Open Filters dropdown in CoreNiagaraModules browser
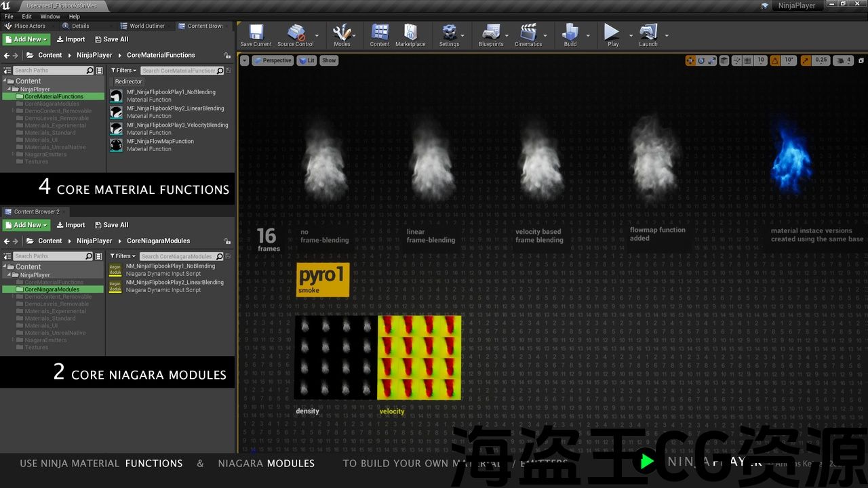The width and height of the screenshot is (868, 488). point(123,256)
